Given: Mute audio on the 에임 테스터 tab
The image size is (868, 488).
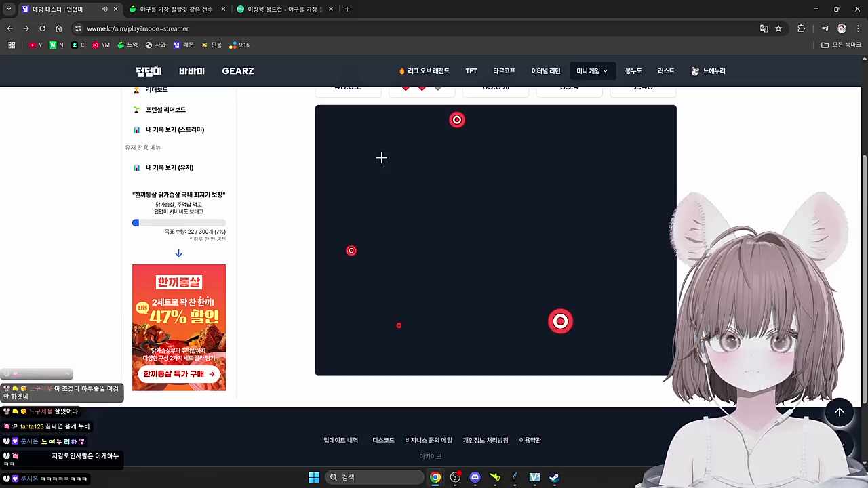Looking at the screenshot, I should [104, 9].
